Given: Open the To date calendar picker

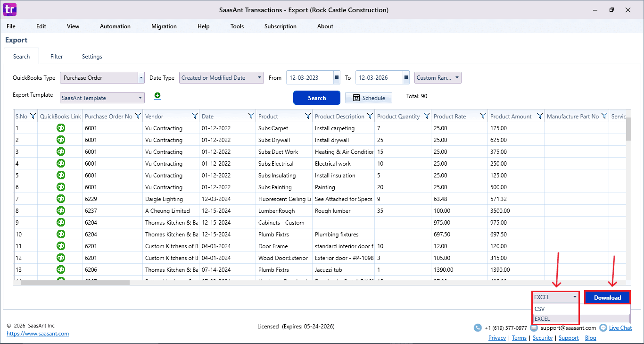Looking at the screenshot, I should (406, 77).
